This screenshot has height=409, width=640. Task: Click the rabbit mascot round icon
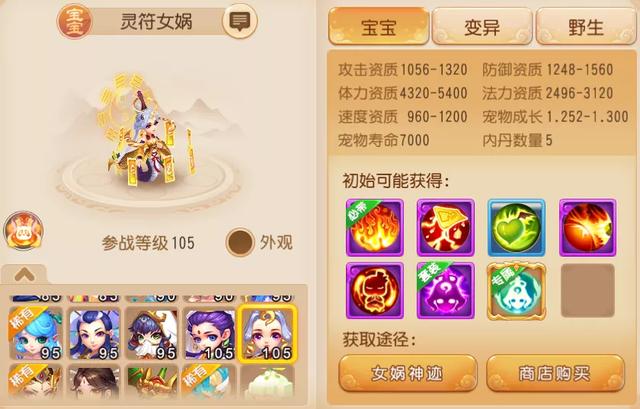click(x=23, y=231)
